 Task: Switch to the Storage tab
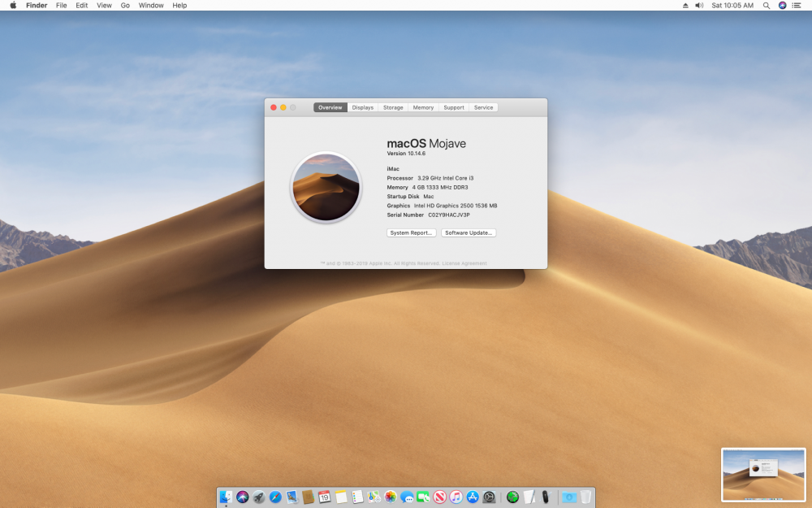coord(393,107)
